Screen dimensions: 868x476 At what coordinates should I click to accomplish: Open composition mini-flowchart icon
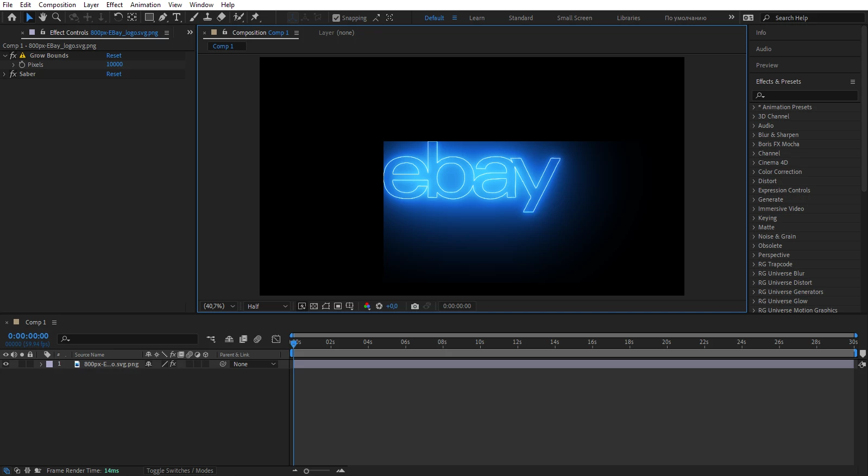point(211,339)
